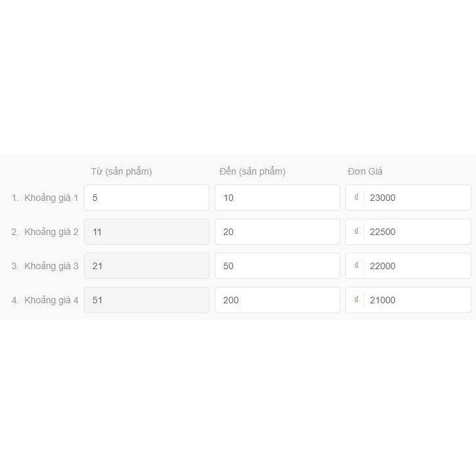Select the Đến field with value 20
The width and height of the screenshot is (476, 476).
pos(277,232)
